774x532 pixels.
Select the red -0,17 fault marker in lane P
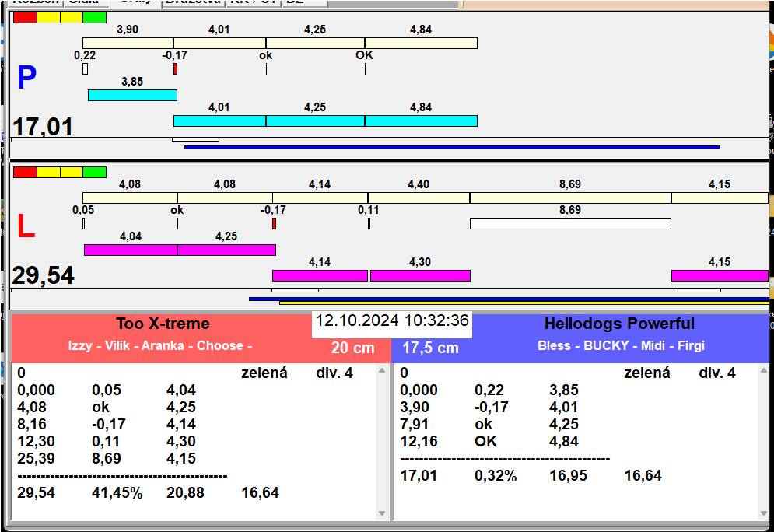click(175, 69)
